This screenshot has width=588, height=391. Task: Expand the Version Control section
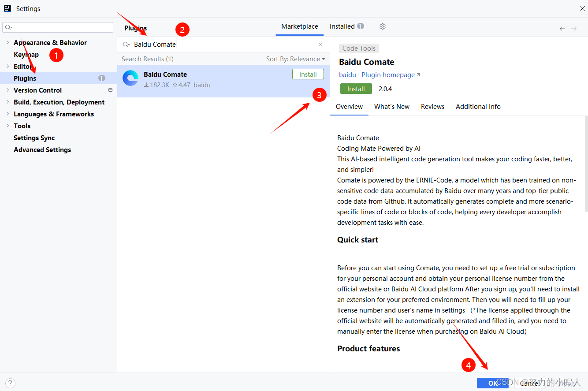pyautogui.click(x=7, y=90)
